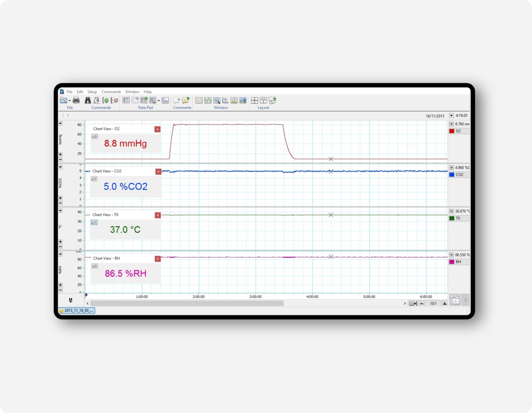This screenshot has height=413, width=532.
Task: Click the Zoom View magnifier icon
Action: (x=217, y=100)
